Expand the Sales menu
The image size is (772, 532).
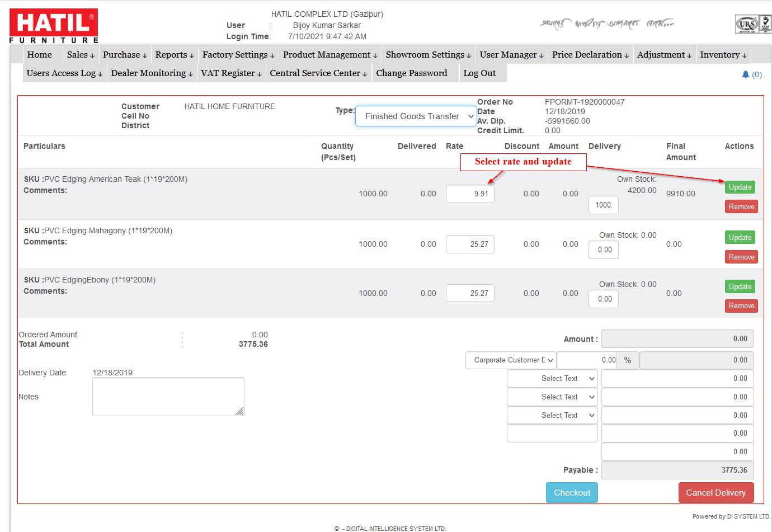pyautogui.click(x=81, y=55)
